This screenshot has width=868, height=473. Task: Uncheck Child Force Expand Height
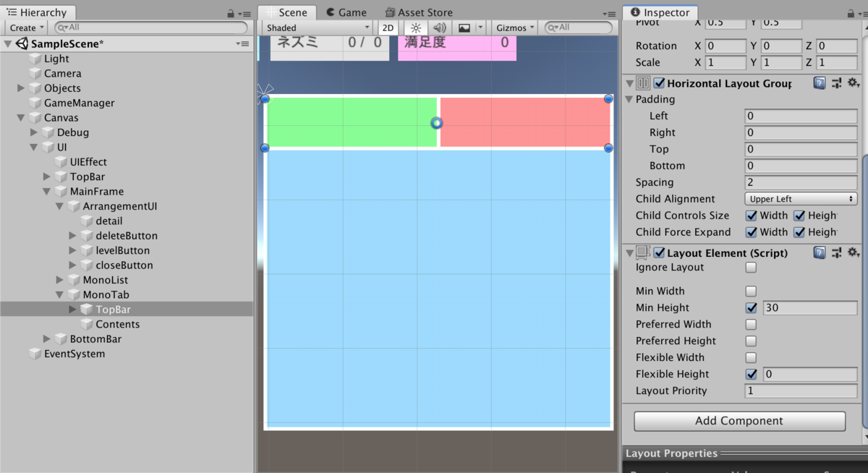tap(799, 232)
